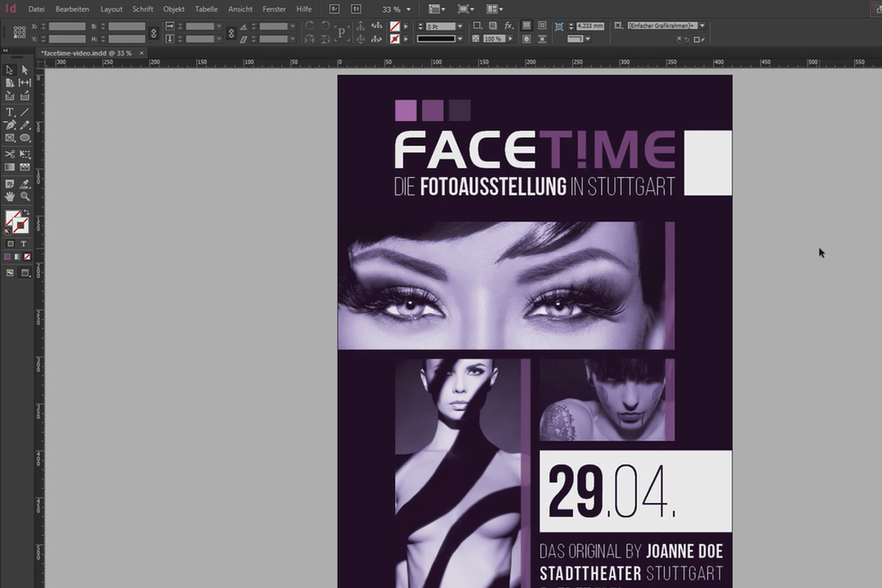
Task: Open the stroke weight 0 Pt dropdown
Action: pos(460,26)
